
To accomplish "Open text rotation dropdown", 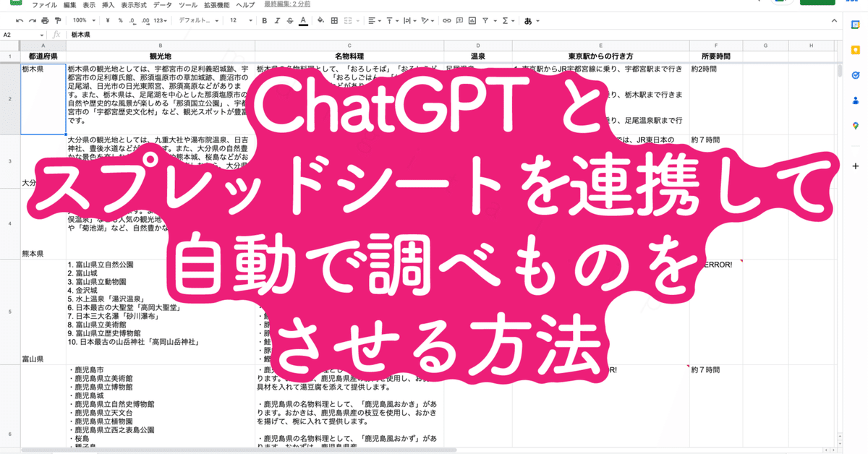I will pyautogui.click(x=427, y=20).
